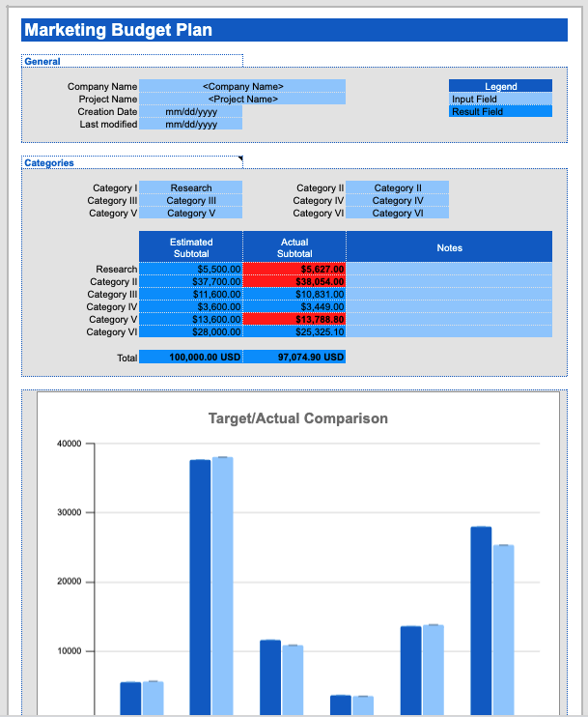Select estimated value $13,600.00

[191, 319]
